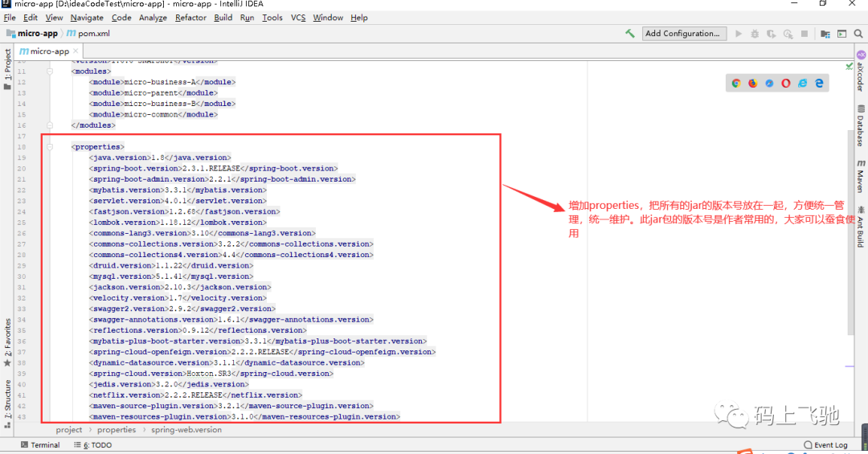
Task: Toggle the Database side panel
Action: pos(861,125)
